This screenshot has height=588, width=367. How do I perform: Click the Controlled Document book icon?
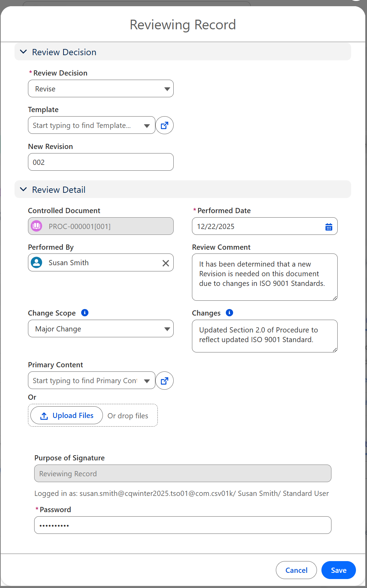37,226
